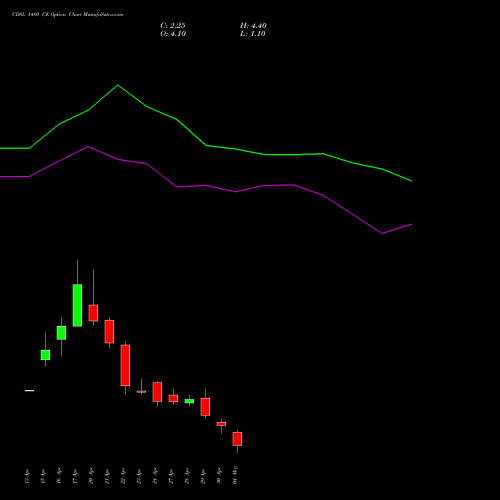
Task: Click the close value 'C: 2.25'
Action: [x=173, y=26]
